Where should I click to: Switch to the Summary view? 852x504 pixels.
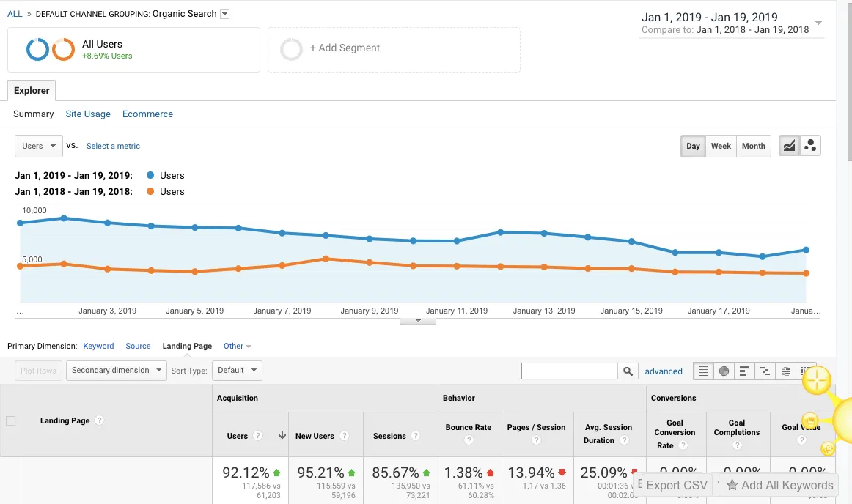tap(33, 114)
